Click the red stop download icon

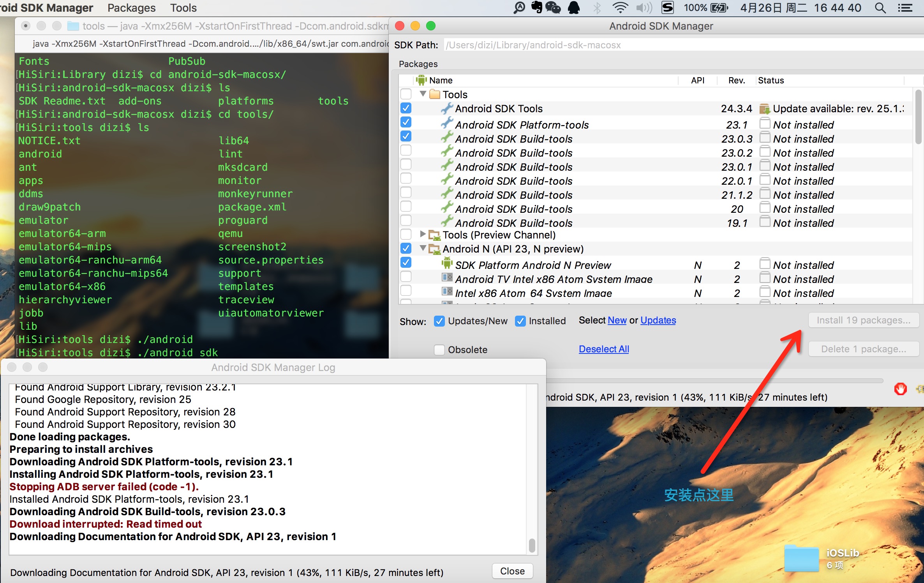coord(900,389)
